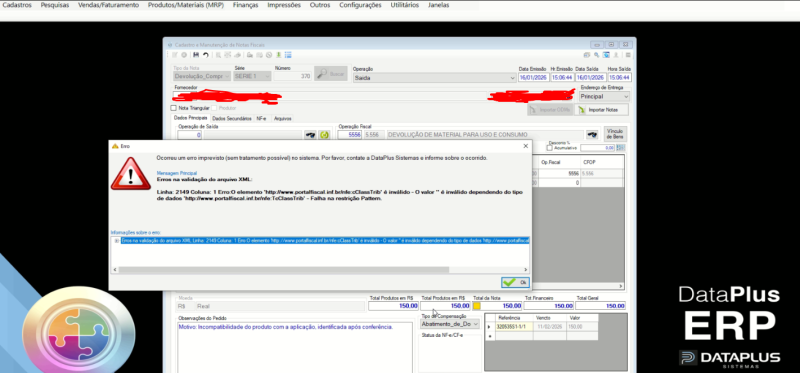The height and width of the screenshot is (373, 800).
Task: Click calculator icon next to Desconto field
Action: point(620,148)
